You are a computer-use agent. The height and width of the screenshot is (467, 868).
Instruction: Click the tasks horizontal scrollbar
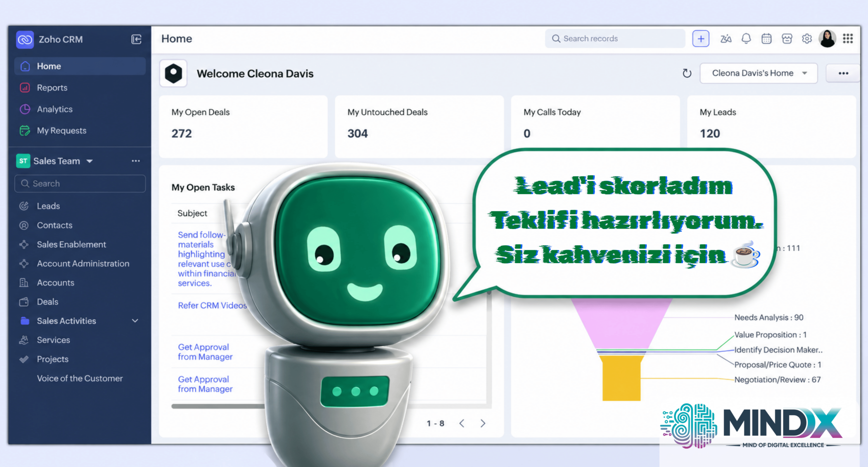click(x=219, y=406)
